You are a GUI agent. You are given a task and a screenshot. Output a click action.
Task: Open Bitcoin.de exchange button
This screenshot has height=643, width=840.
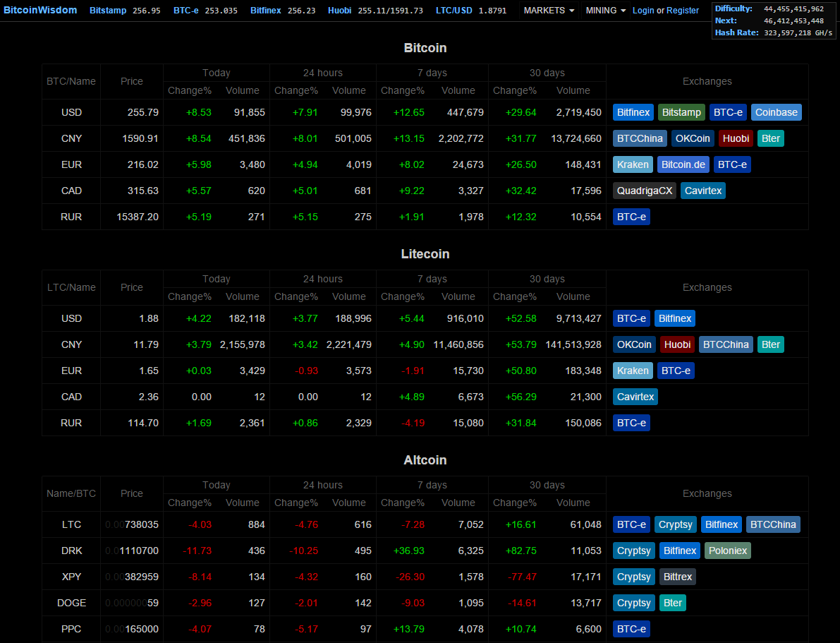point(683,164)
